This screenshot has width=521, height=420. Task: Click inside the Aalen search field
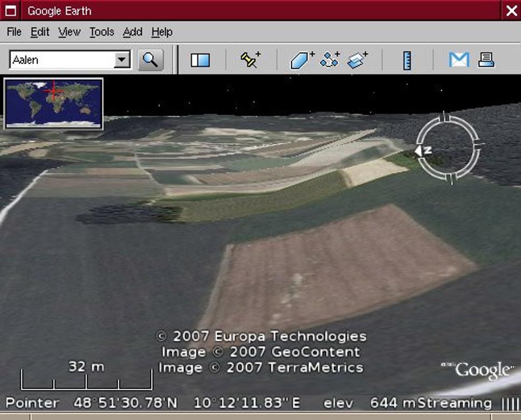tap(62, 60)
